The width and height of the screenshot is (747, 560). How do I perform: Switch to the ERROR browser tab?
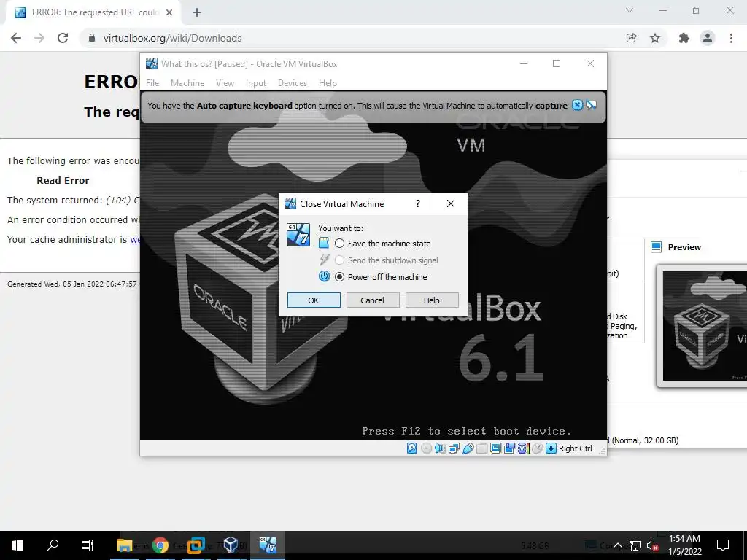(x=93, y=12)
